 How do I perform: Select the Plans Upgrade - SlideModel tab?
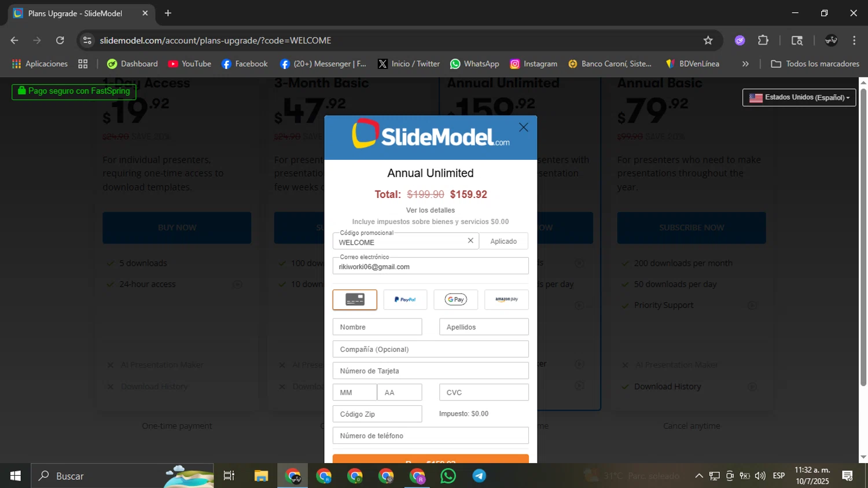tap(82, 13)
